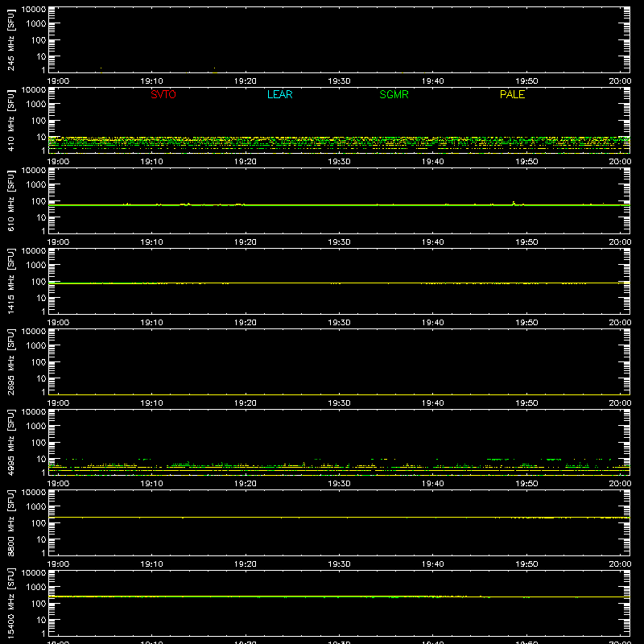The height and width of the screenshot is (644, 644).
Task: Select the 4995 MHz [SFU] axis title
Action: [x=11, y=442]
